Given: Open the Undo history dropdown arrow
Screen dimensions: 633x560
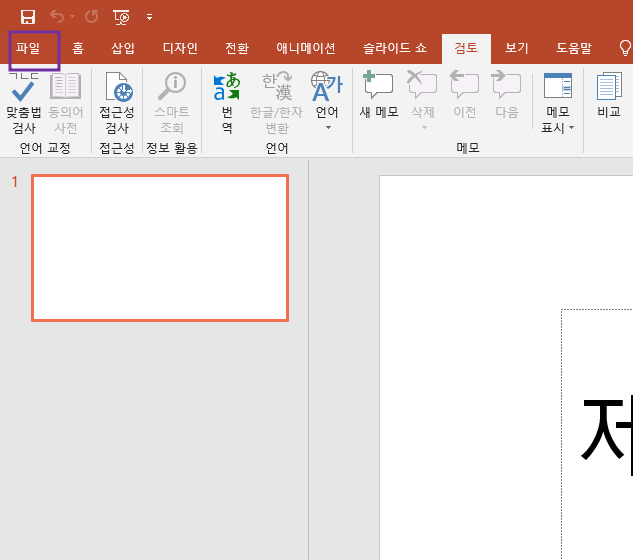Looking at the screenshot, I should [73, 17].
